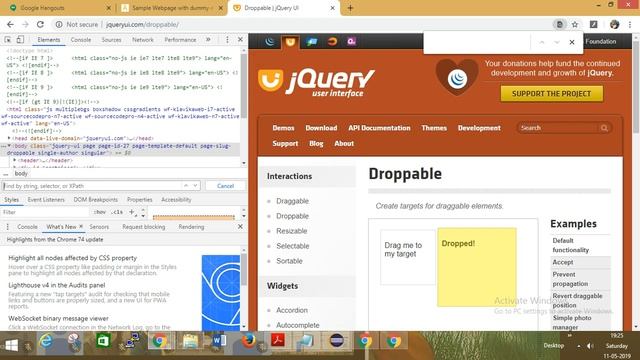This screenshot has height=360, width=640.
Task: Open the Event Listeners pane
Action: [46, 200]
